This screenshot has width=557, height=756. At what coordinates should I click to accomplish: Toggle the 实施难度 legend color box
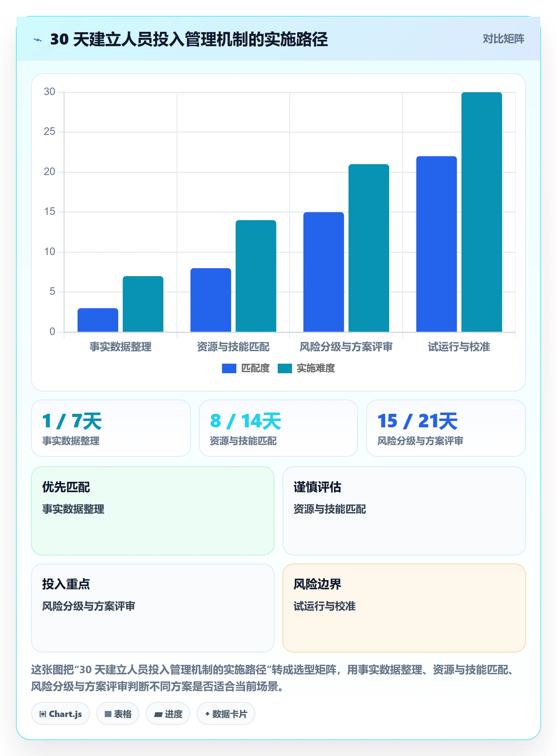click(x=284, y=368)
